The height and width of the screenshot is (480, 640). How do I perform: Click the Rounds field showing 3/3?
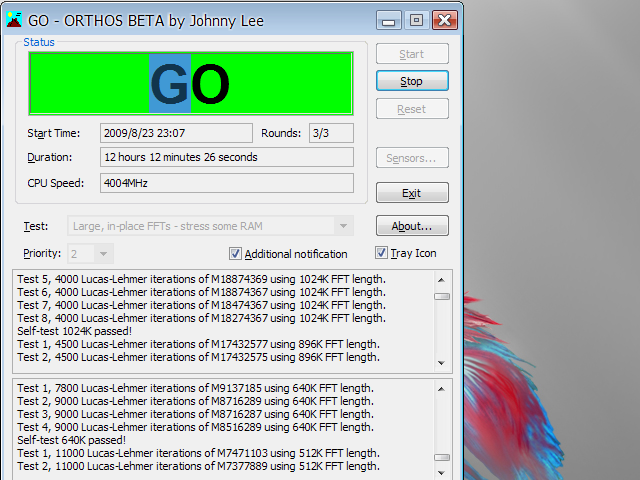tap(331, 133)
